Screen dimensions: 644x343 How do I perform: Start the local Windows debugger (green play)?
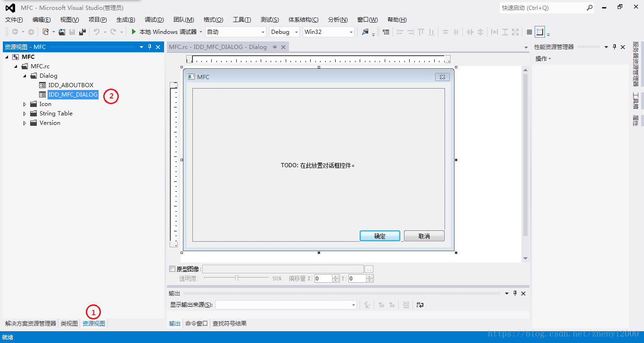click(x=134, y=32)
